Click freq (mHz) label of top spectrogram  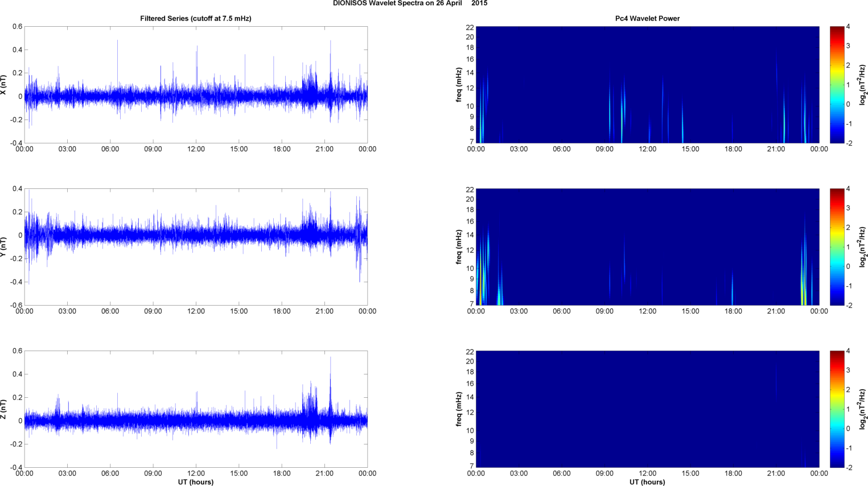click(x=458, y=85)
